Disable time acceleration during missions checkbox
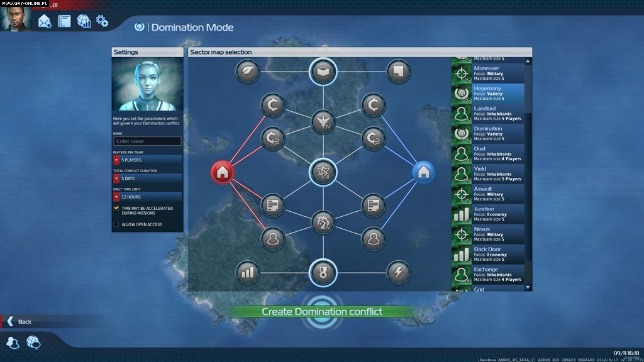 (116, 208)
